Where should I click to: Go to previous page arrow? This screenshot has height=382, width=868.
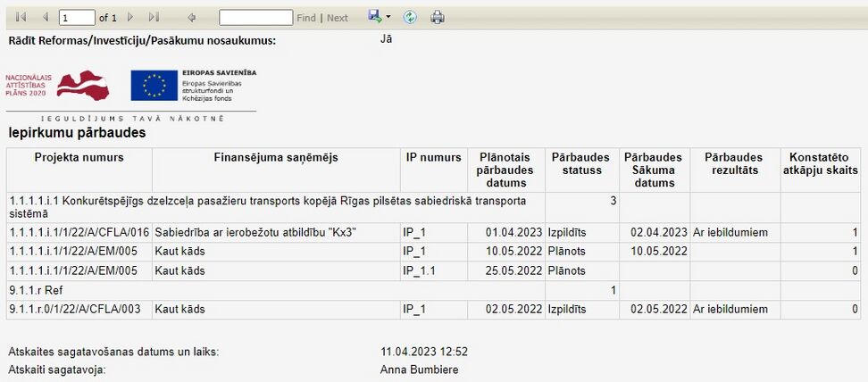pyautogui.click(x=46, y=17)
